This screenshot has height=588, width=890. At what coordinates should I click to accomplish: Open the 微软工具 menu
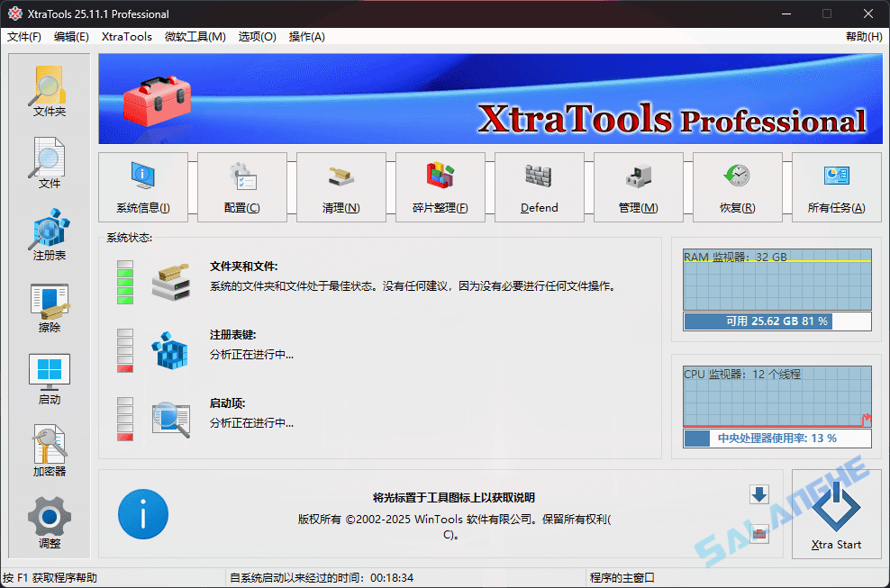pyautogui.click(x=195, y=37)
